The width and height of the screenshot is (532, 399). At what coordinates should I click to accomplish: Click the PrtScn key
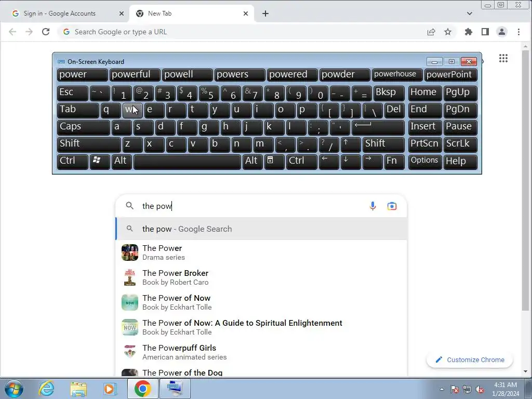[x=425, y=144]
